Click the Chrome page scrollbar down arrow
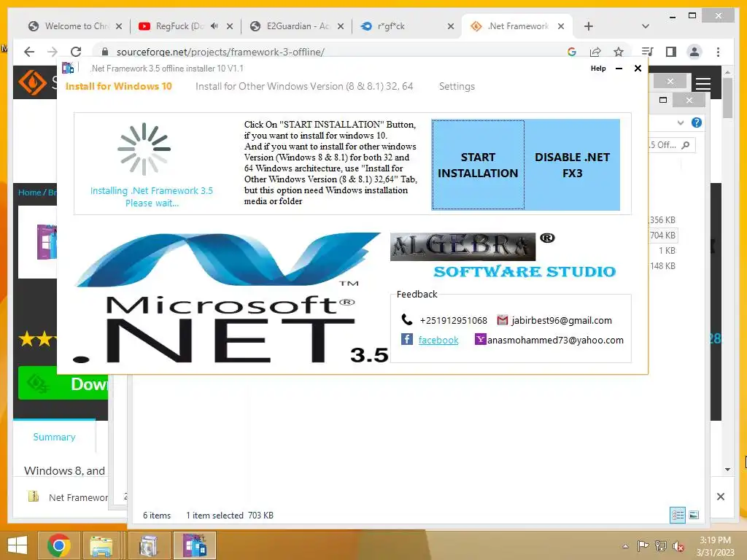 coord(727,470)
